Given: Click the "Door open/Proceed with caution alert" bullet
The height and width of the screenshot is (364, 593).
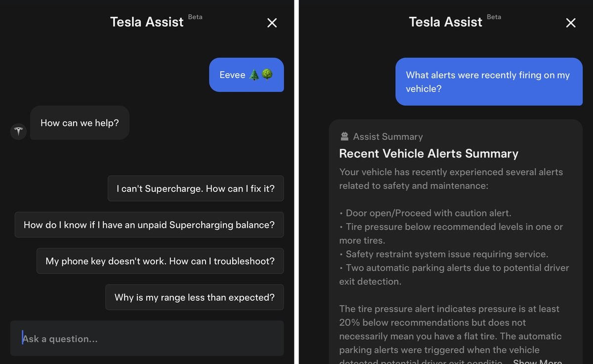Looking at the screenshot, I should pos(425,213).
